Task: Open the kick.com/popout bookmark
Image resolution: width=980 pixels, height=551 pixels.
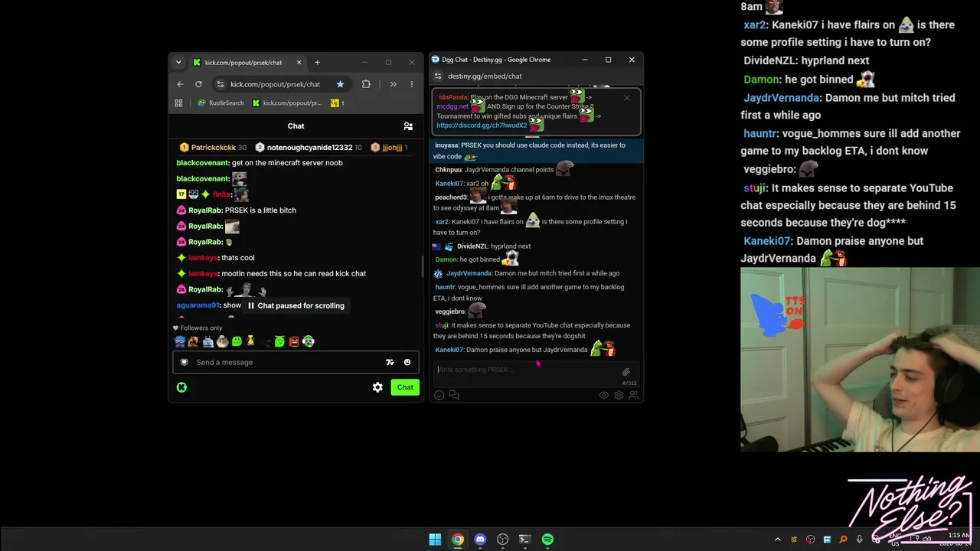Action: 287,103
